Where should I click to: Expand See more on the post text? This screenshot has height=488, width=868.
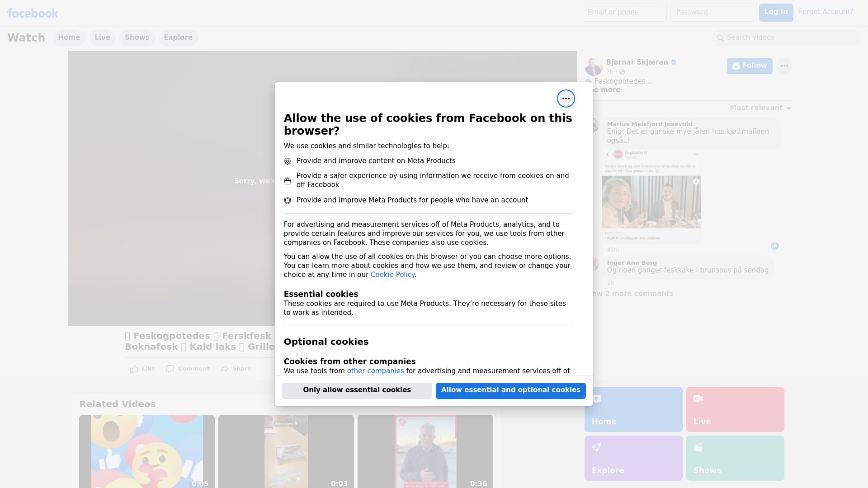coord(603,90)
